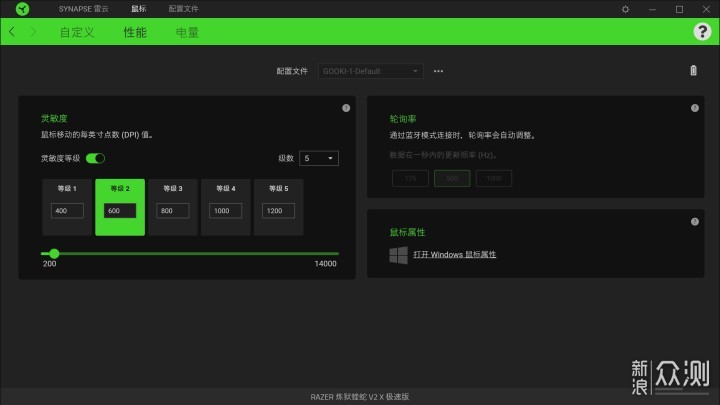Select the 等级 4 sensitivity stage

[225, 207]
